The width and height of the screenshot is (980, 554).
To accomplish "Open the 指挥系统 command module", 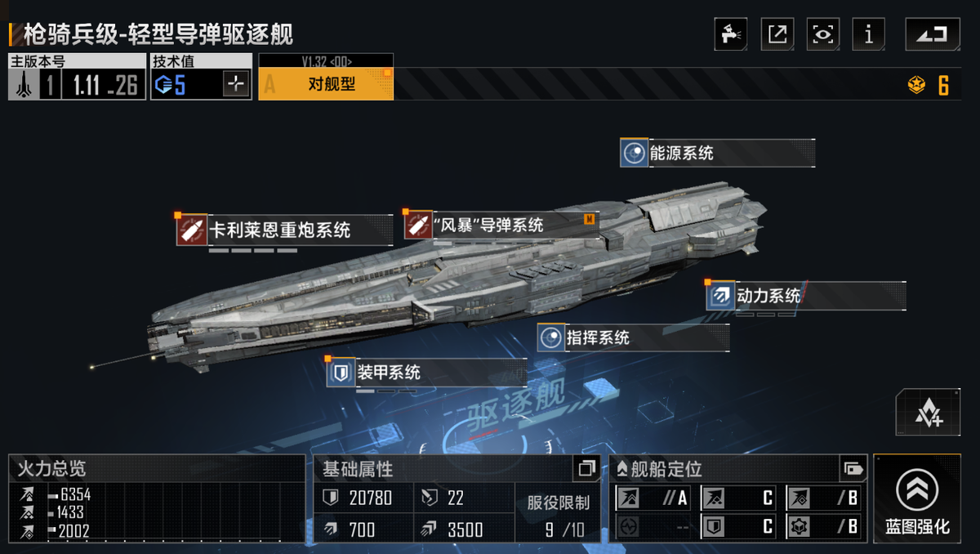I will point(633,337).
